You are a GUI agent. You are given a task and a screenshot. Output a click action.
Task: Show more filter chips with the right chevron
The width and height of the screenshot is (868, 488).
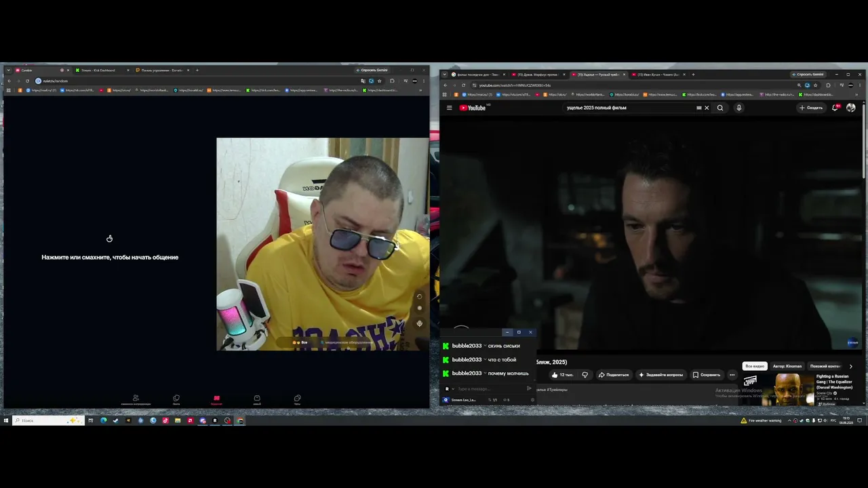tap(851, 366)
